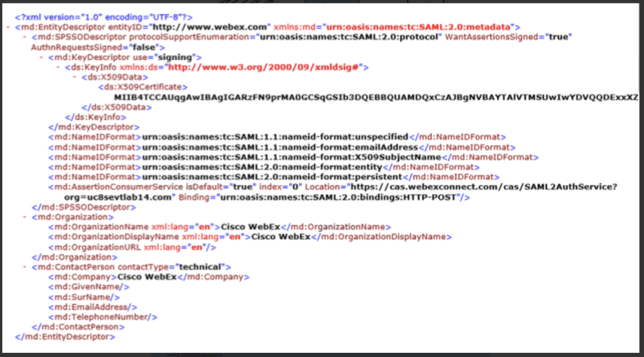Click the contactType technical value
Screen dimensions: 644x357
(x=201, y=267)
